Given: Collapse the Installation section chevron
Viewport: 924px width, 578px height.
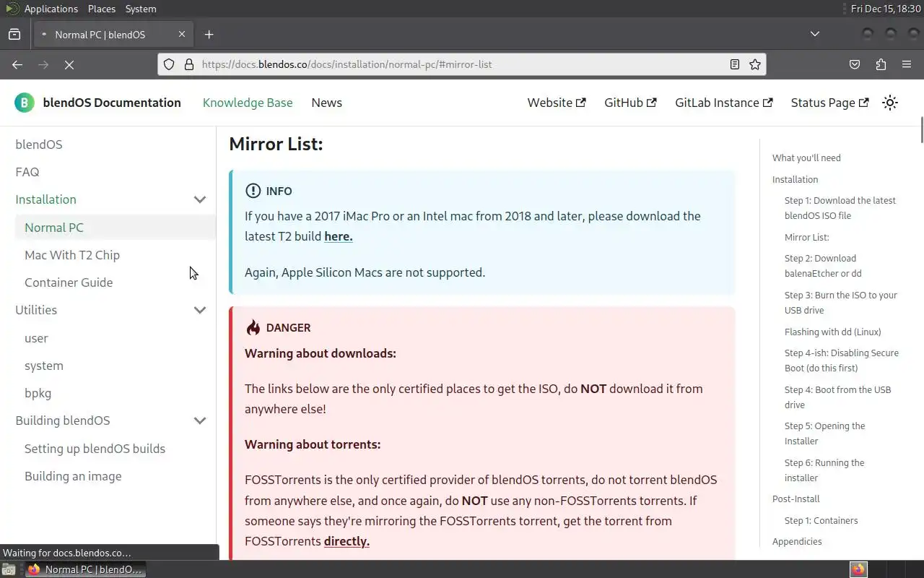Looking at the screenshot, I should click(200, 199).
